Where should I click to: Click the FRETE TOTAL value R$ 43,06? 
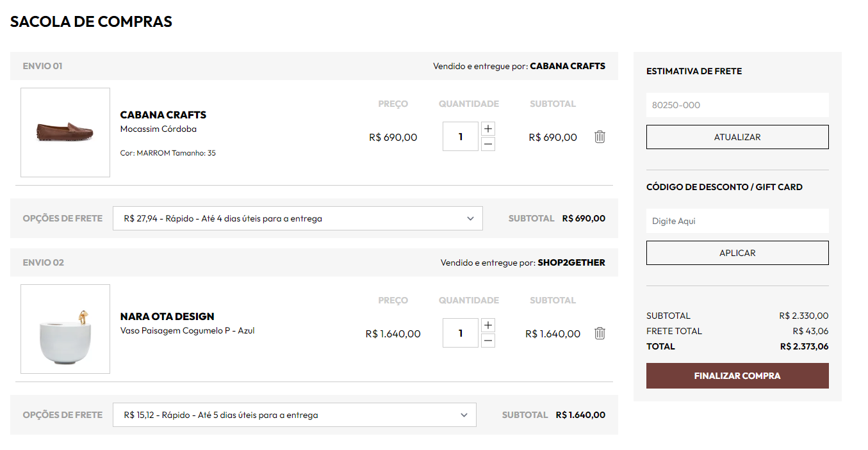[x=810, y=331]
